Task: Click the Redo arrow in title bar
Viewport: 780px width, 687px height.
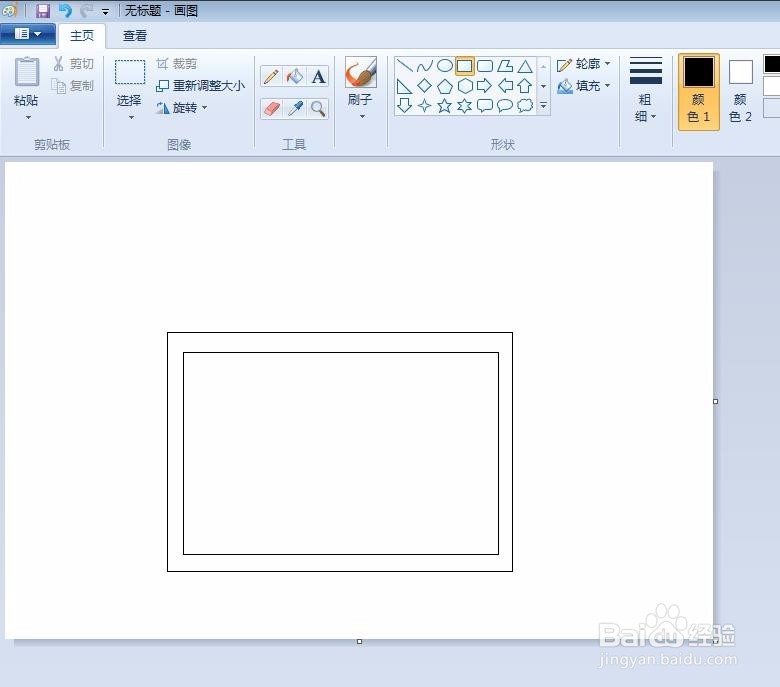Action: pos(87,10)
